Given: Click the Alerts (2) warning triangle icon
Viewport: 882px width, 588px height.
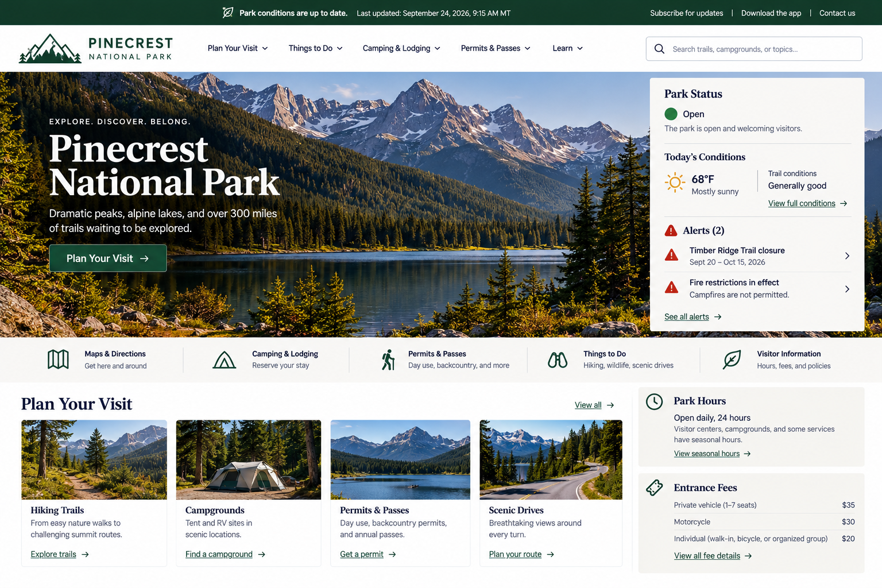Looking at the screenshot, I should point(671,231).
